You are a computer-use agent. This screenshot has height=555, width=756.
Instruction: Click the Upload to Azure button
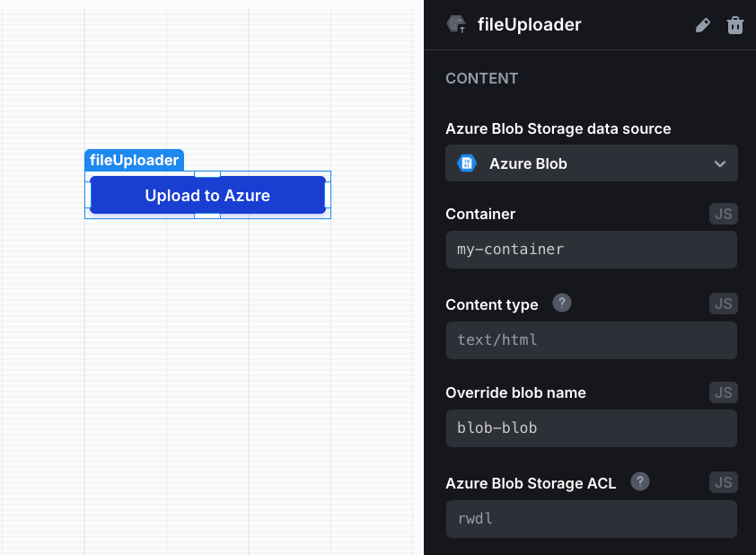(207, 195)
